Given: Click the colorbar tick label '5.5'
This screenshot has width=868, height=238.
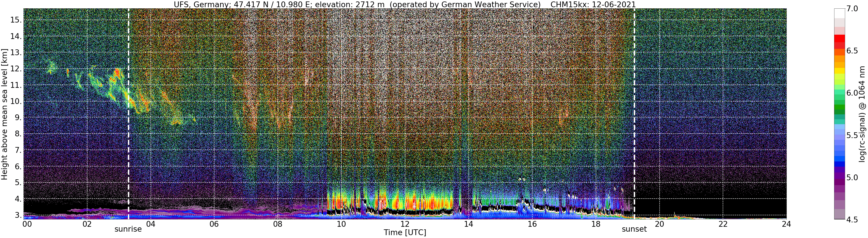Looking at the screenshot, I should pyautogui.click(x=852, y=135).
